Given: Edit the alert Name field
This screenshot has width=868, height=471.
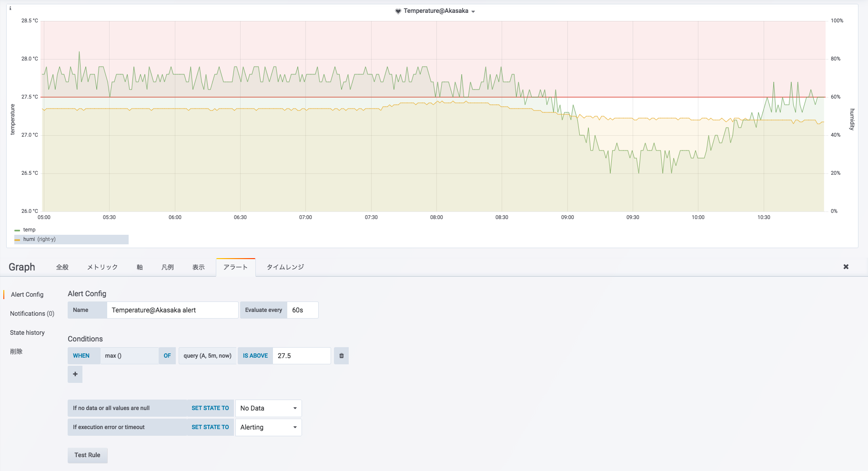Looking at the screenshot, I should 172,310.
